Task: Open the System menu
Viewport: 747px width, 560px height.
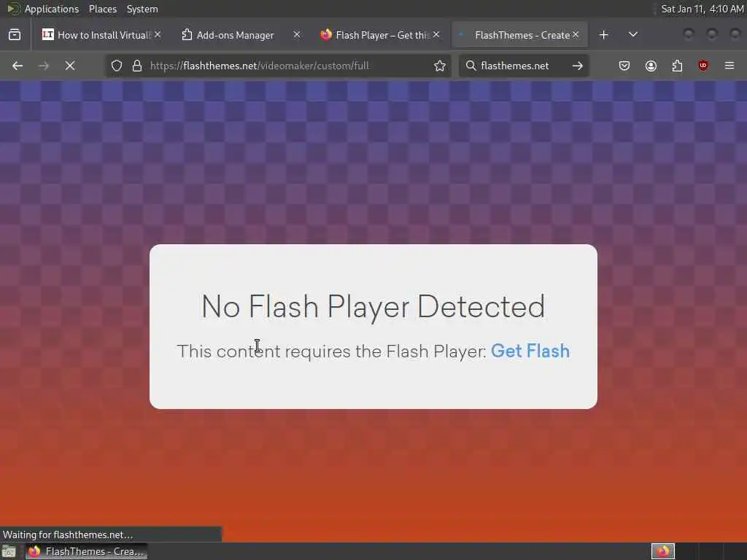Action: (x=142, y=9)
